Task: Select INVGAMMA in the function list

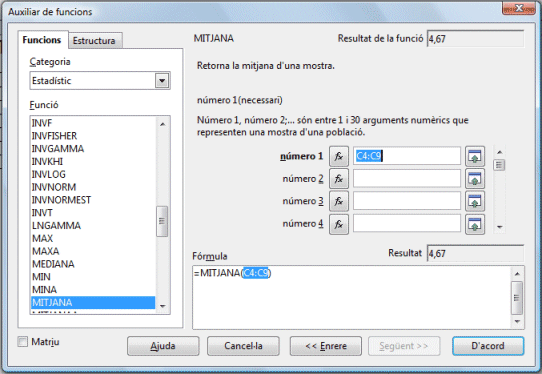Action: click(93, 149)
